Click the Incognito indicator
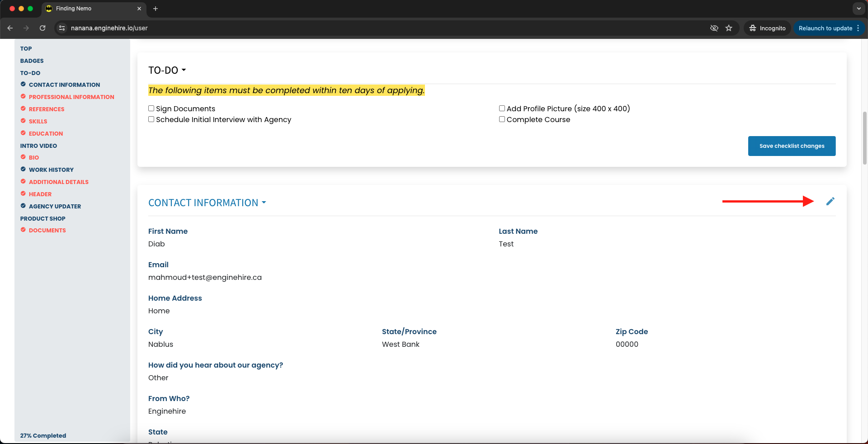868x444 pixels. click(768, 28)
